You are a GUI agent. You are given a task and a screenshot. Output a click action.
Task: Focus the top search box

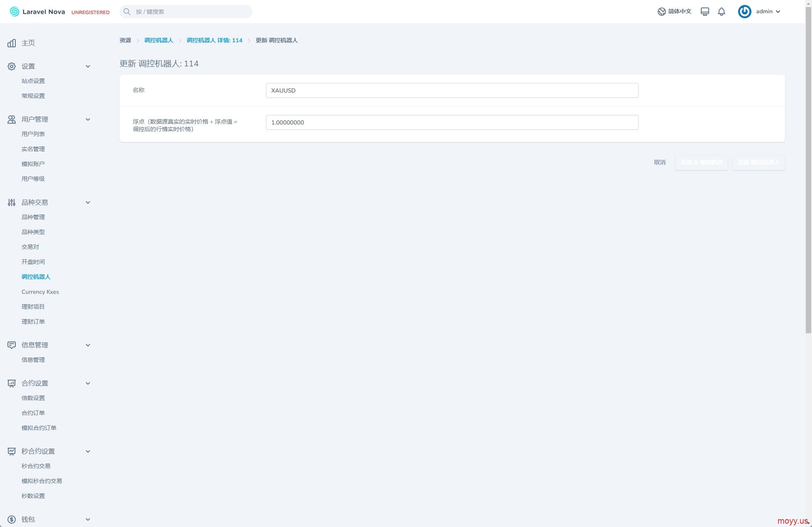click(186, 12)
